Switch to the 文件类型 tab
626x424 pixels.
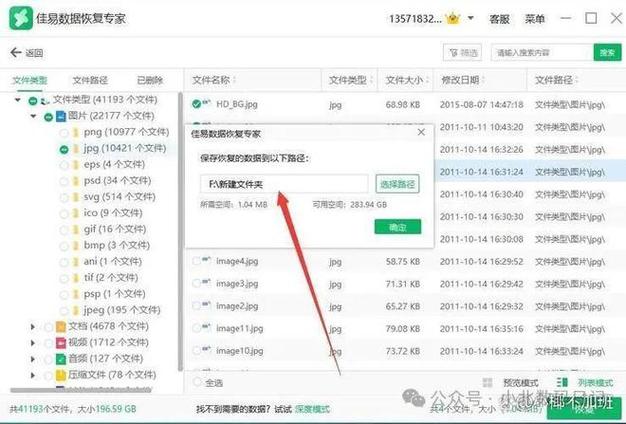coord(30,80)
